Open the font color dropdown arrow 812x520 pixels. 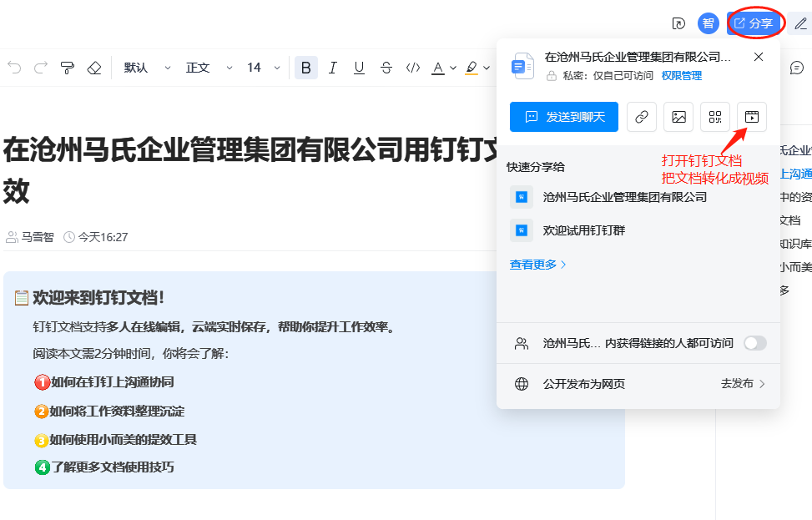click(453, 68)
